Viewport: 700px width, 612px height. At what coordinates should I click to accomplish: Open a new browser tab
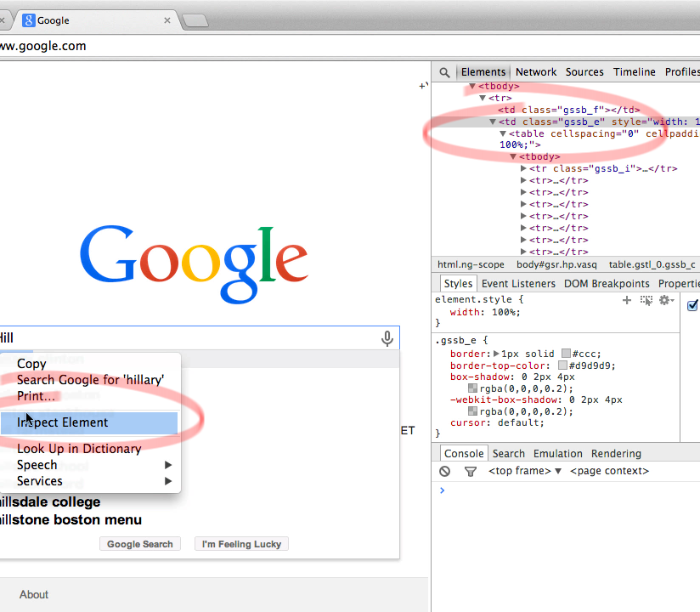click(x=195, y=20)
